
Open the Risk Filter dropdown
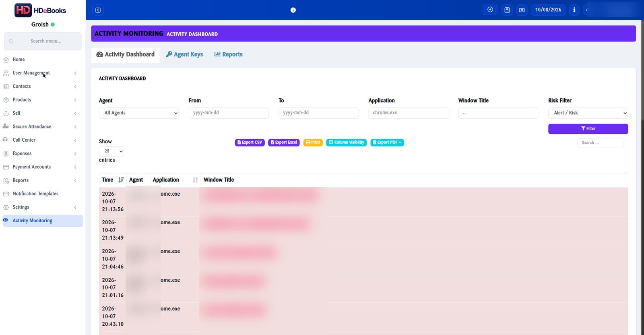(588, 113)
